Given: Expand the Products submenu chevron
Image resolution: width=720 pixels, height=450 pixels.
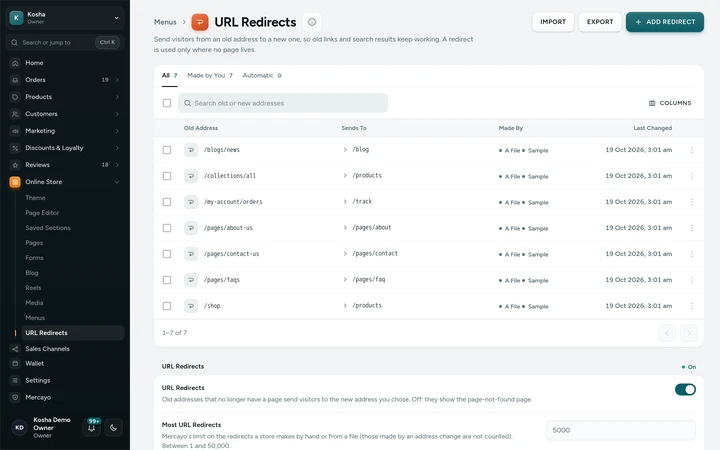Looking at the screenshot, I should (x=117, y=97).
